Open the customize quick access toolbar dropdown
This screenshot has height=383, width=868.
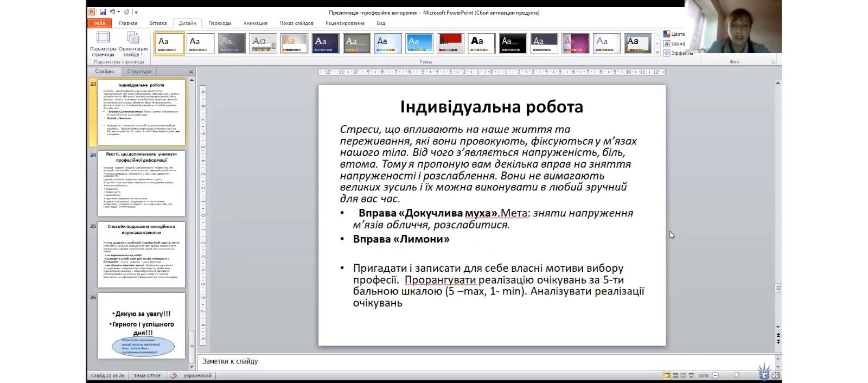coord(136,12)
